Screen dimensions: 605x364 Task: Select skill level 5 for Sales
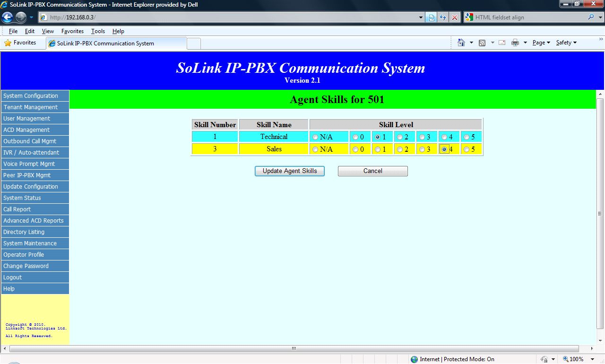[x=467, y=149]
